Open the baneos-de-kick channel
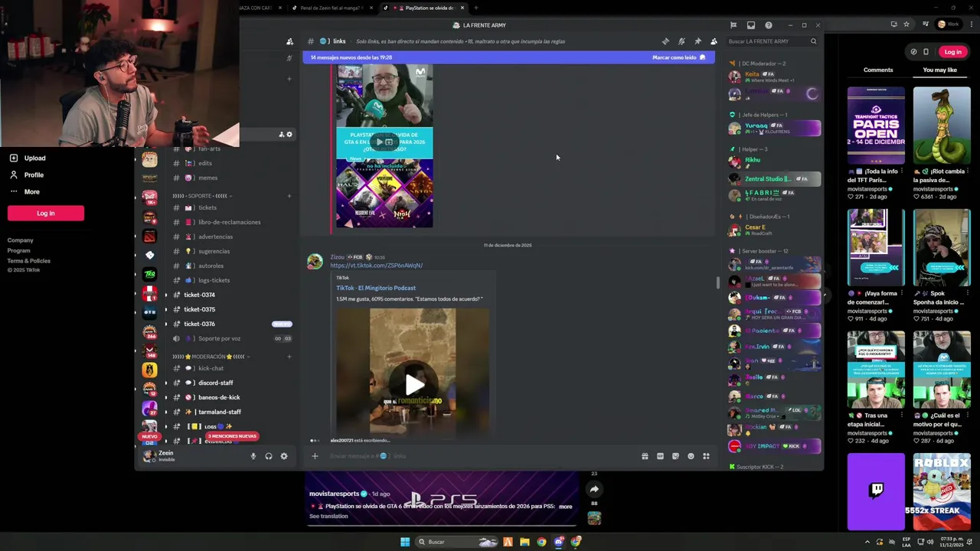 (231, 397)
